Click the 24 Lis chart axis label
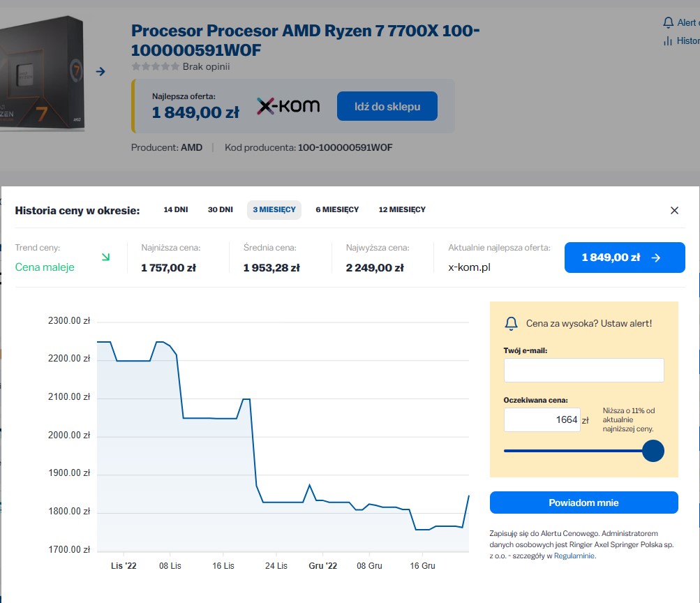This screenshot has height=603, width=700. (276, 566)
